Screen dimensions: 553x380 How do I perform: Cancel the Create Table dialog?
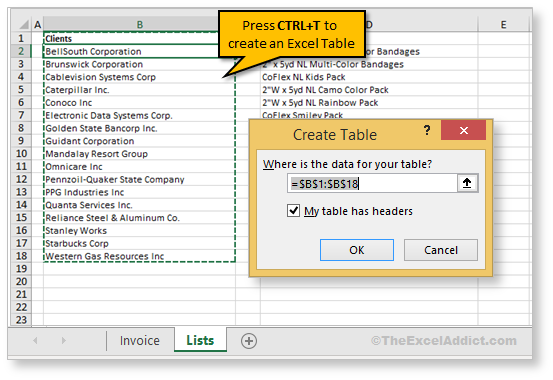(x=441, y=250)
